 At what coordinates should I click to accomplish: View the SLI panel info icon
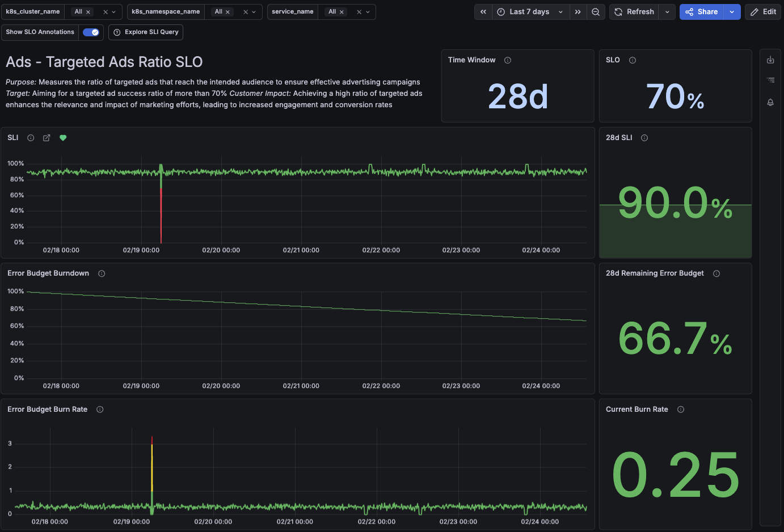[30, 137]
